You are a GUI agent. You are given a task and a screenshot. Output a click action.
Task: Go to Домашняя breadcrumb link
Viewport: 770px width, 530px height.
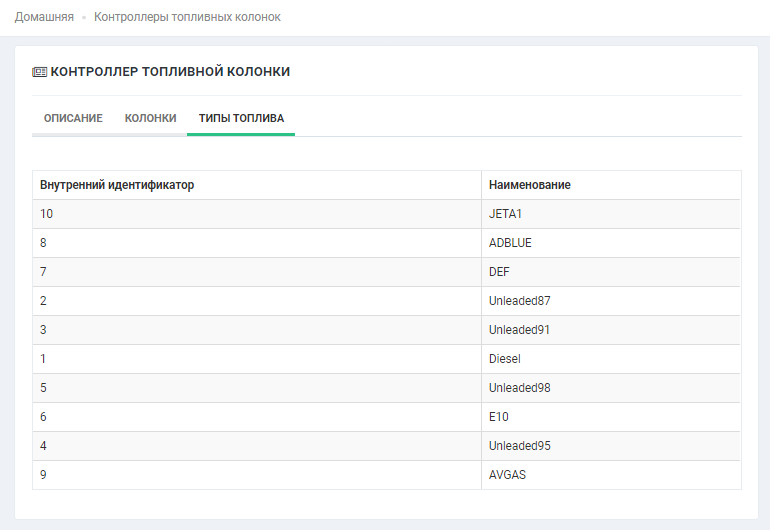(x=44, y=17)
